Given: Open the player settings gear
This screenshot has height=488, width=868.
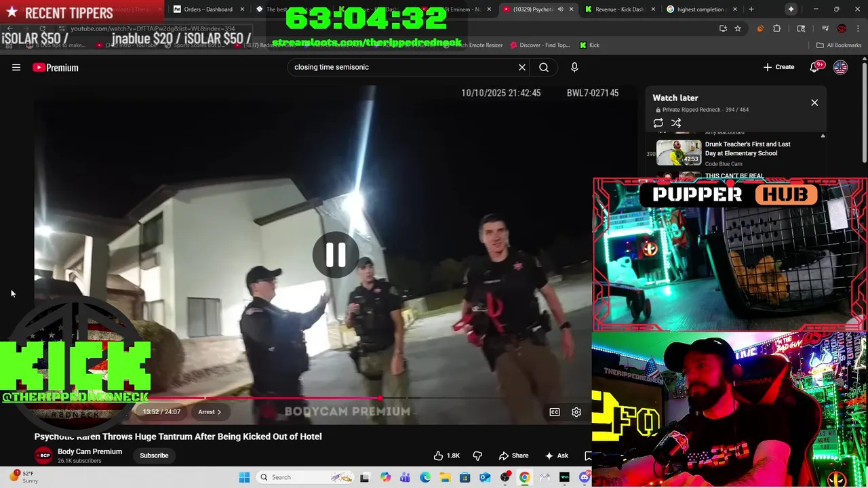Looking at the screenshot, I should pos(576,411).
